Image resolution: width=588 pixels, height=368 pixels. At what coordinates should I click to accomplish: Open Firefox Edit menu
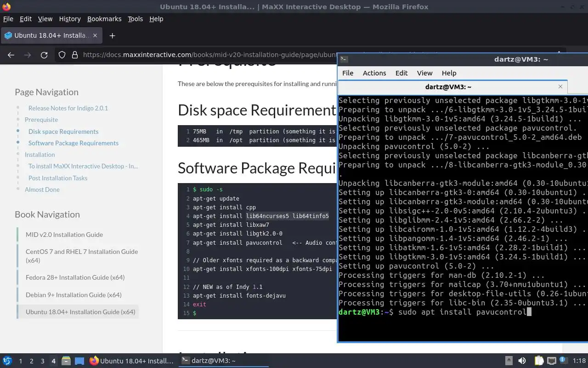point(26,19)
